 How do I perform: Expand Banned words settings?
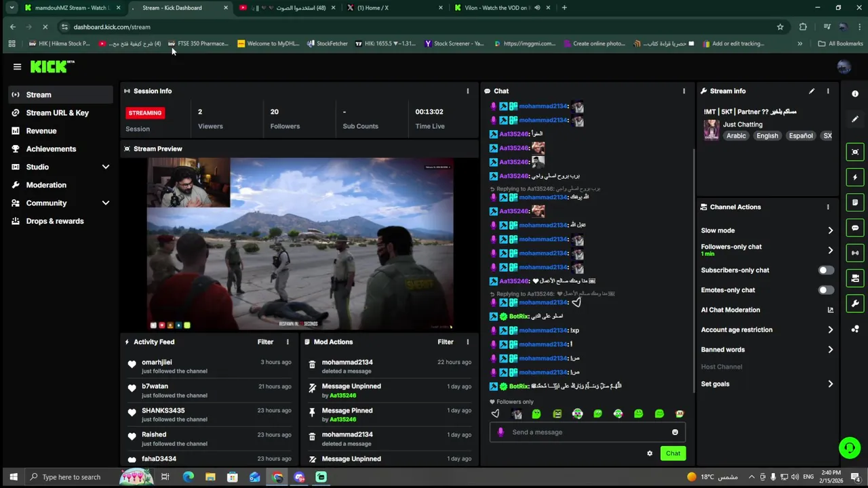coord(830,350)
